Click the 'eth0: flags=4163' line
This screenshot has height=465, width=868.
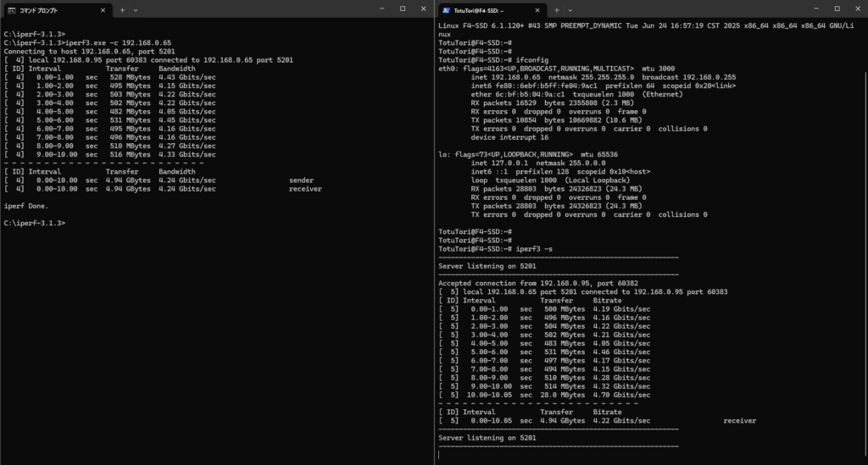pyautogui.click(x=556, y=69)
